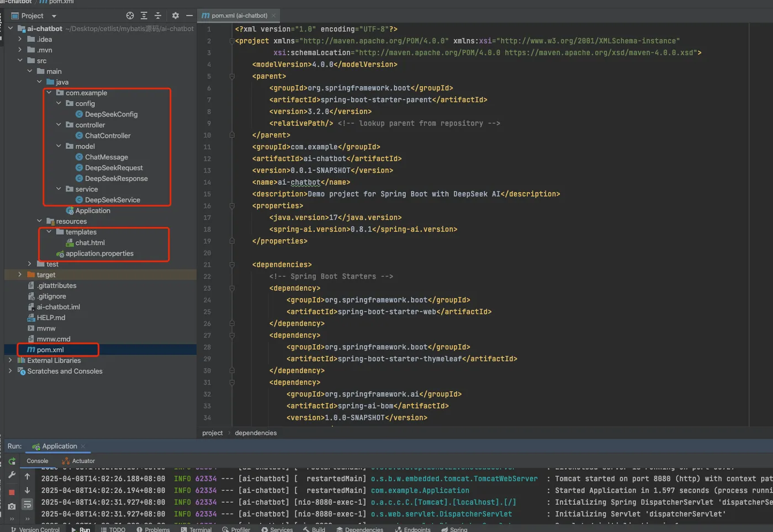Viewport: 773px width, 532px height.
Task: Collapse the com.example package
Action: (x=49, y=93)
